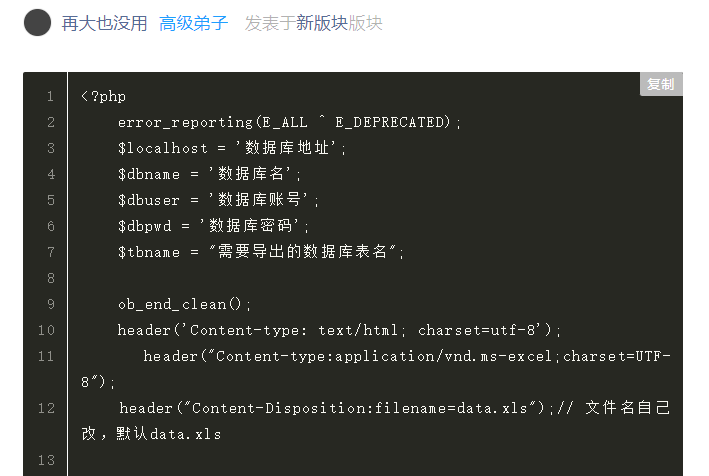This screenshot has width=709, height=476.
Task: Select line number 7 in gutter
Action: [x=51, y=252]
